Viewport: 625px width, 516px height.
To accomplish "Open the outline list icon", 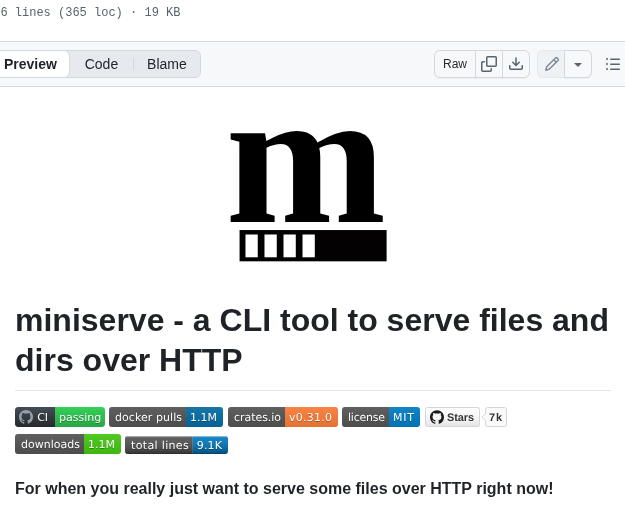I will (613, 64).
